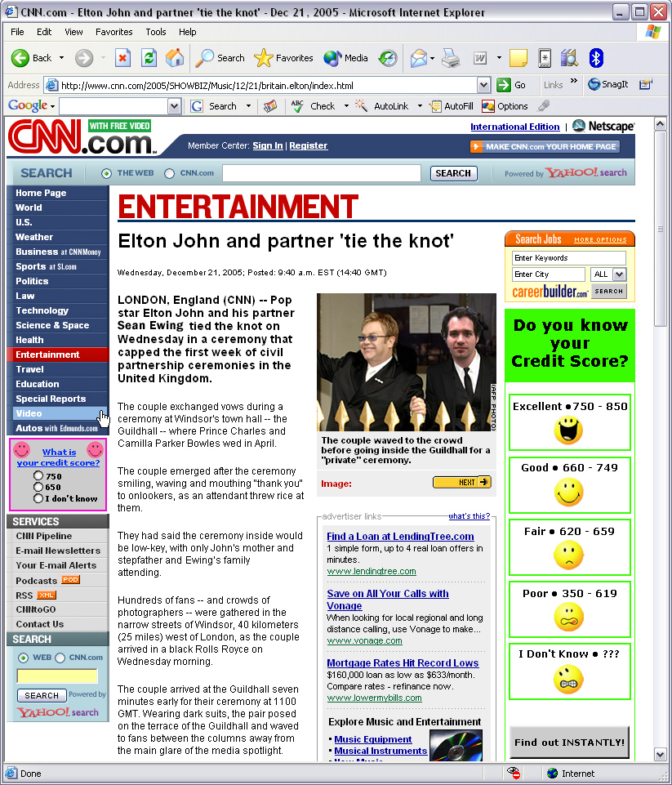Click the highlighter pen icon in Google toolbar
The height and width of the screenshot is (785, 672).
pos(544,105)
